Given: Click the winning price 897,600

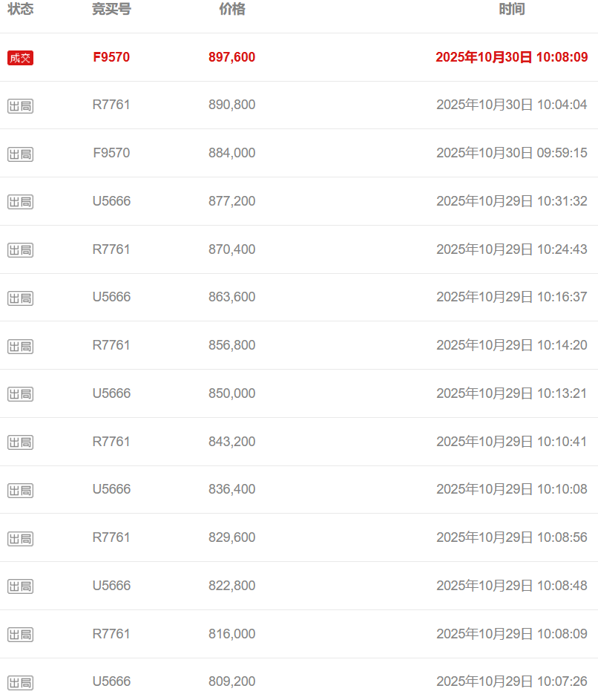Looking at the screenshot, I should pos(232,57).
